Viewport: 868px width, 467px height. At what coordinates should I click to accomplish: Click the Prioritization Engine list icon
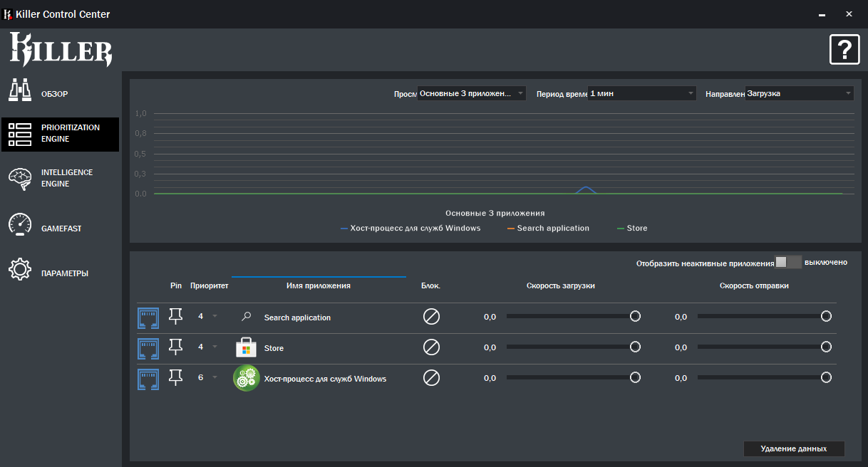[20, 135]
